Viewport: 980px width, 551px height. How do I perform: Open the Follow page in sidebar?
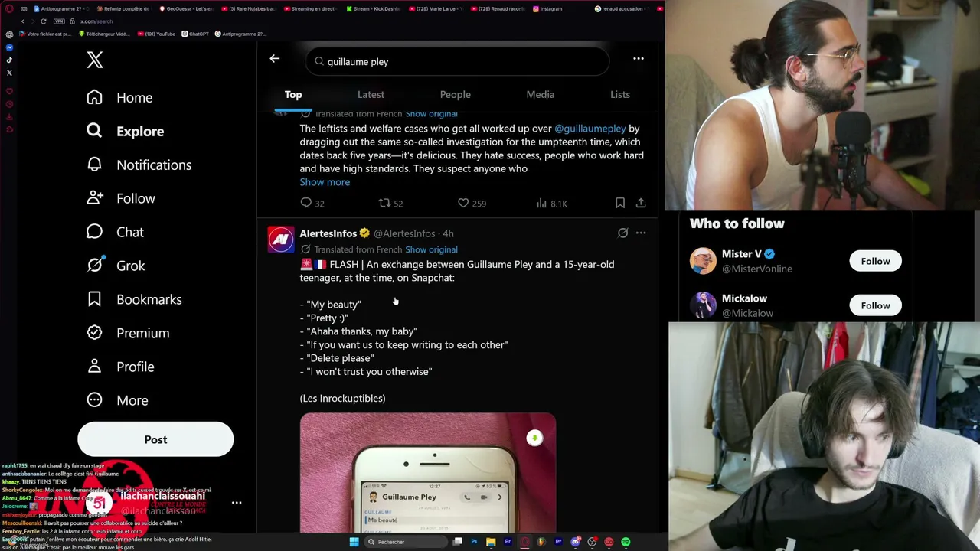tap(121, 198)
